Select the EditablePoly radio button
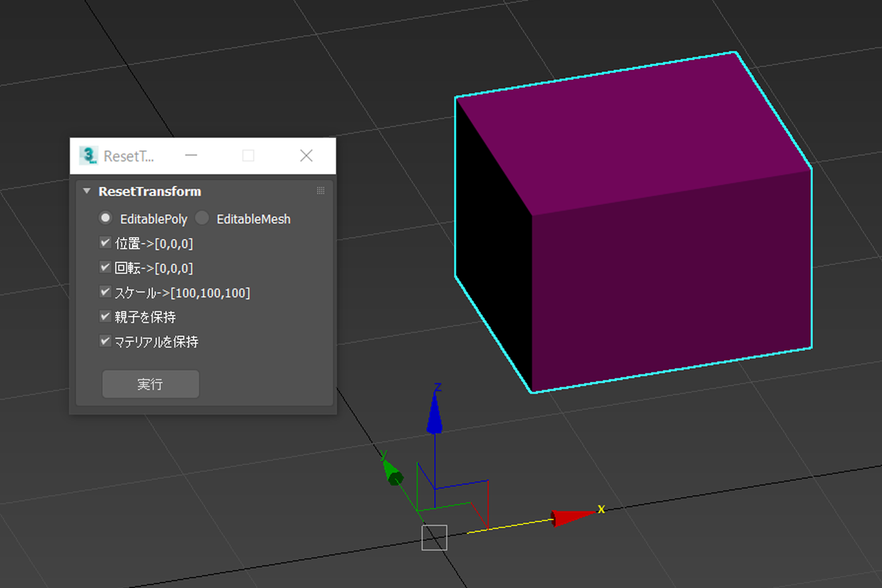Viewport: 882px width, 588px height. pos(105,218)
